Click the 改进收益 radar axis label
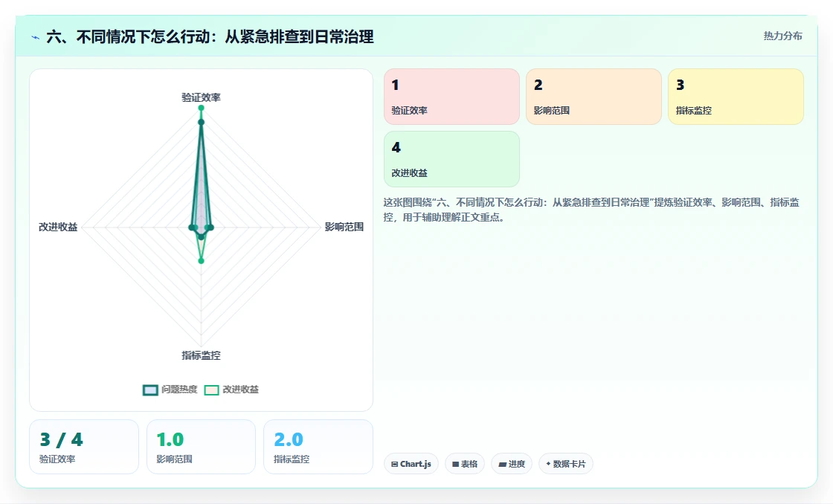 tap(58, 227)
